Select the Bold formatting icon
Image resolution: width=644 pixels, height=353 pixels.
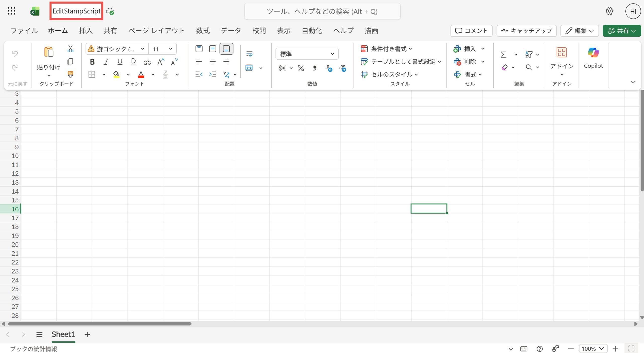(92, 62)
